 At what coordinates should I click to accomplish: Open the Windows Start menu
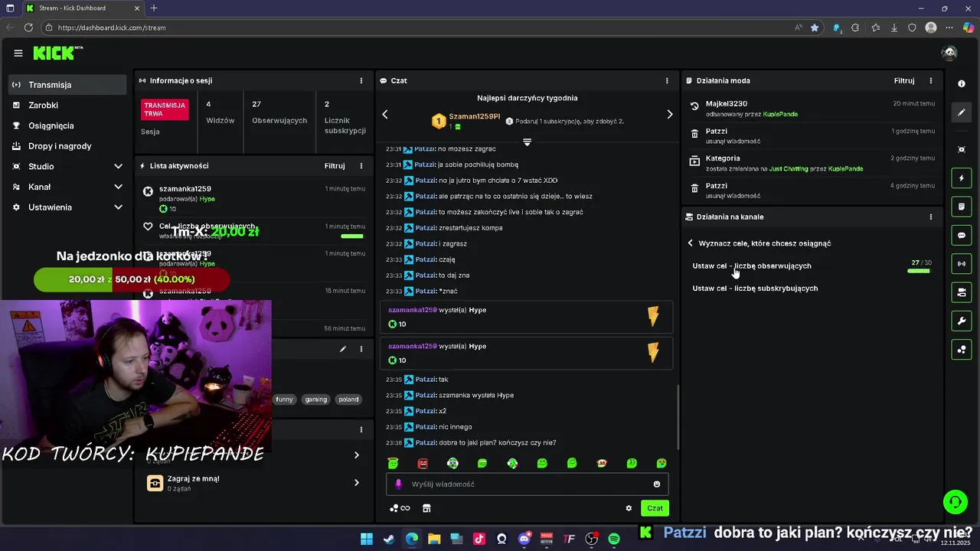367,539
